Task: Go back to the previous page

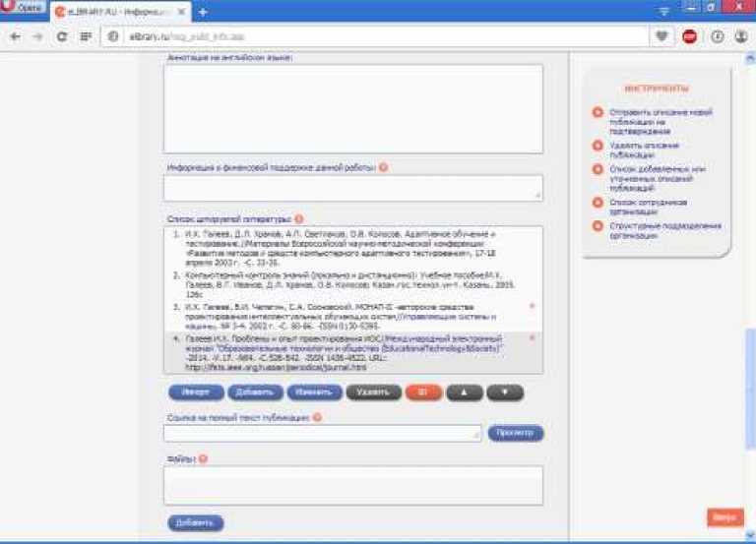Action: [x=16, y=36]
